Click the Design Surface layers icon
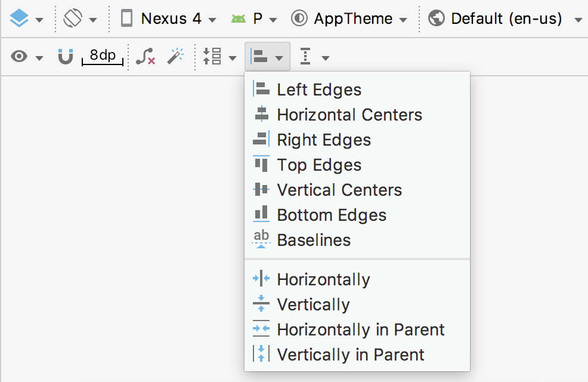The height and width of the screenshot is (382, 588). click(x=20, y=19)
